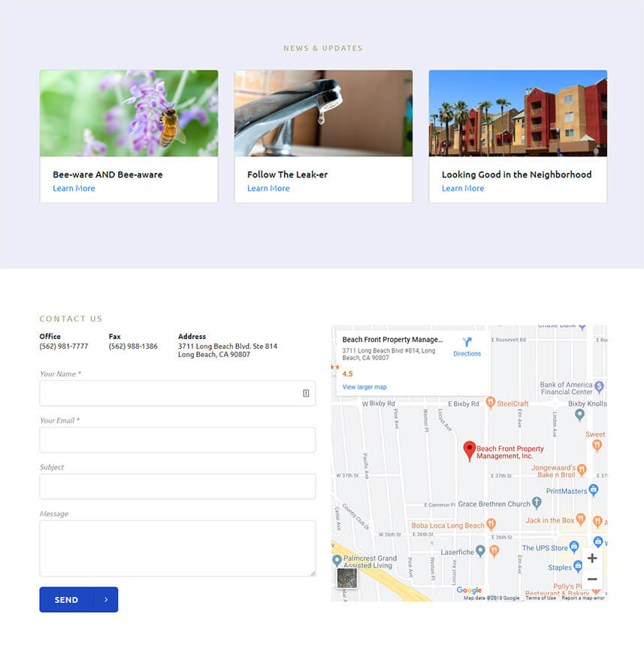Image resolution: width=644 pixels, height=657 pixels.
Task: Click Learn More under Looking Good in the Neighborhood
Action: [x=463, y=189]
